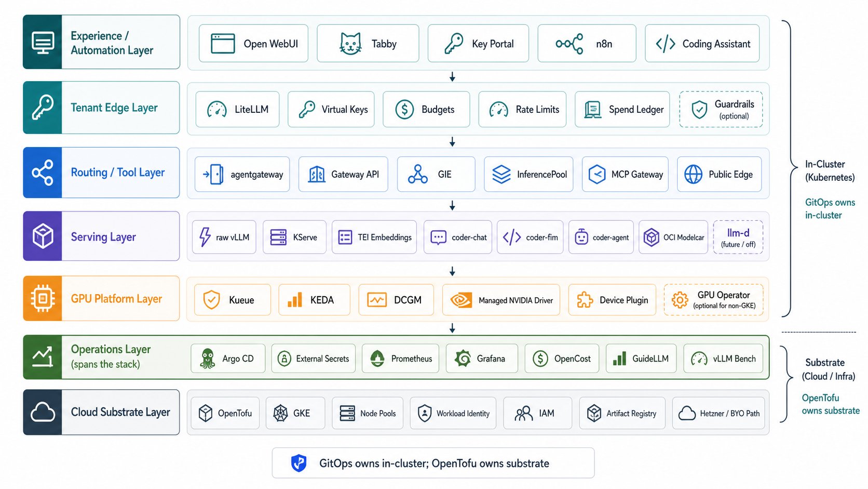The image size is (868, 489).
Task: Click the blue shield icon in footer banner
Action: coord(299,463)
